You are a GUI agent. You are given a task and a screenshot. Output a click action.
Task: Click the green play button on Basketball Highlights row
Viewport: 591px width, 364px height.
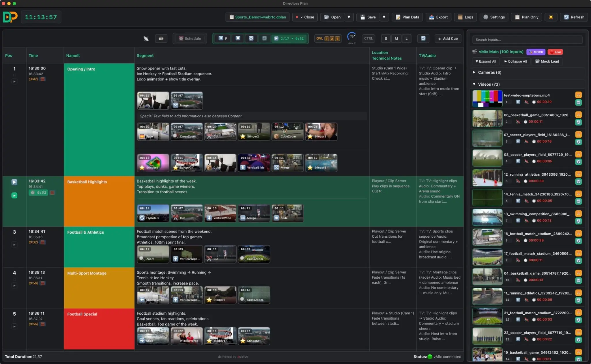14,196
